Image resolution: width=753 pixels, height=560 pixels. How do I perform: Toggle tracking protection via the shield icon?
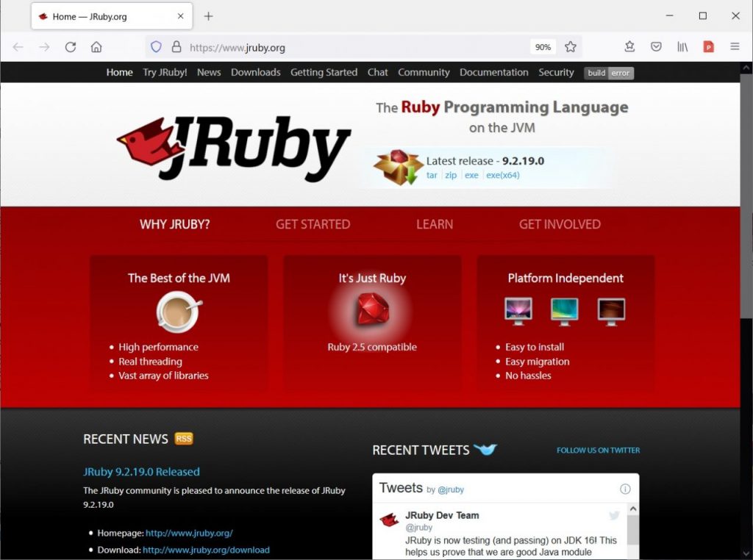(156, 46)
